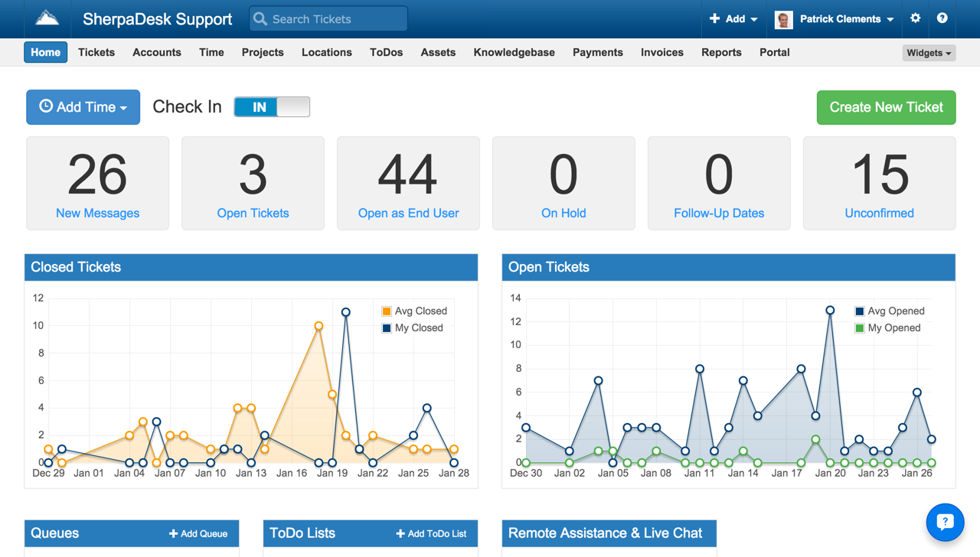Open the Knowledgebase tab
The width and height of the screenshot is (980, 557).
tap(514, 52)
